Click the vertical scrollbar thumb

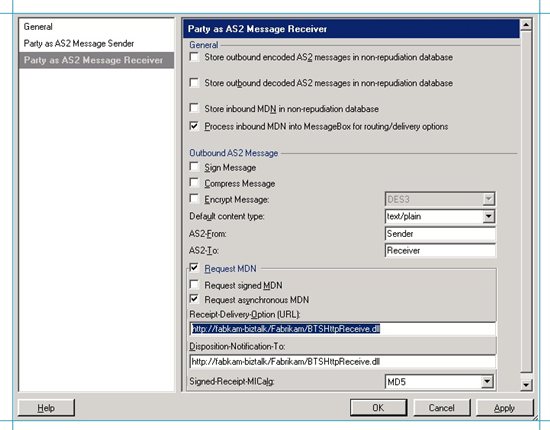point(526,202)
